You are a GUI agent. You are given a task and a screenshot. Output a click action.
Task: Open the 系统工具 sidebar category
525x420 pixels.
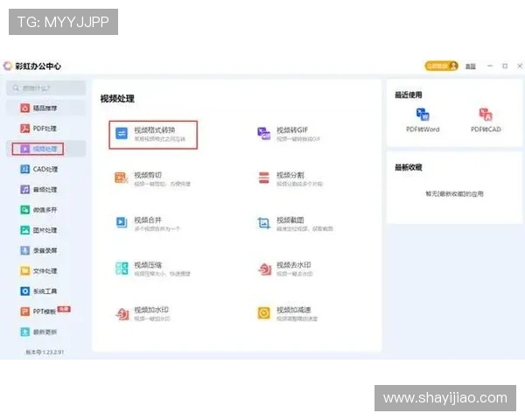point(45,291)
